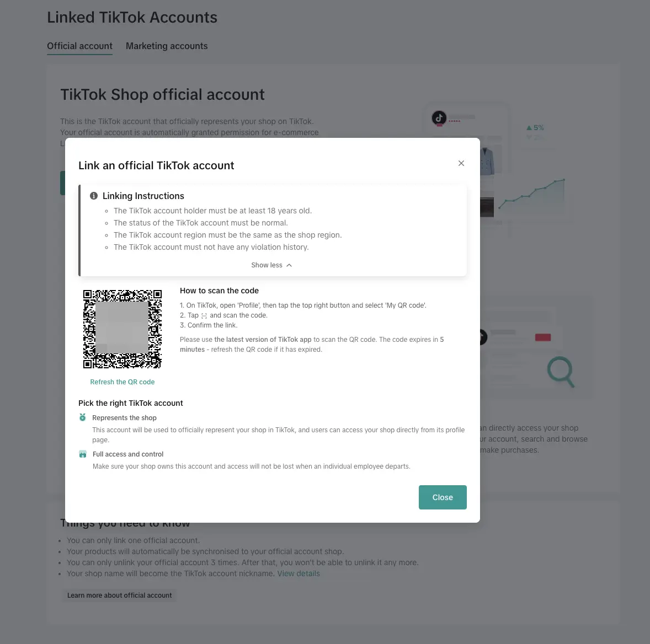Open the Official account tab
The width and height of the screenshot is (650, 644).
79,46
